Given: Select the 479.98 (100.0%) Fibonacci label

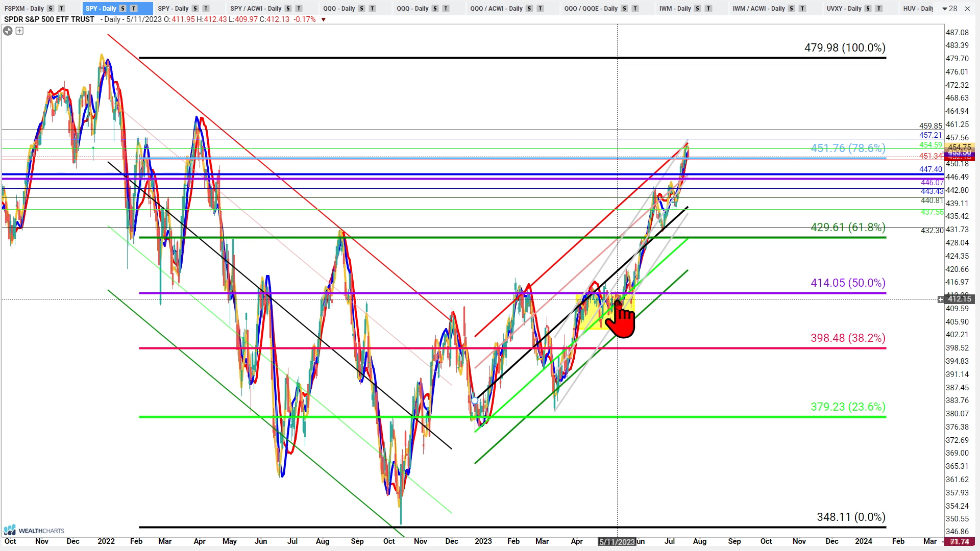Looking at the screenshot, I should [x=845, y=47].
